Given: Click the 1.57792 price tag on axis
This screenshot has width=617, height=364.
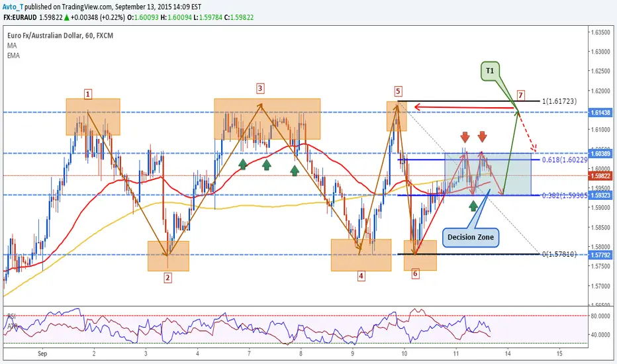Looking at the screenshot, I should coord(600,255).
